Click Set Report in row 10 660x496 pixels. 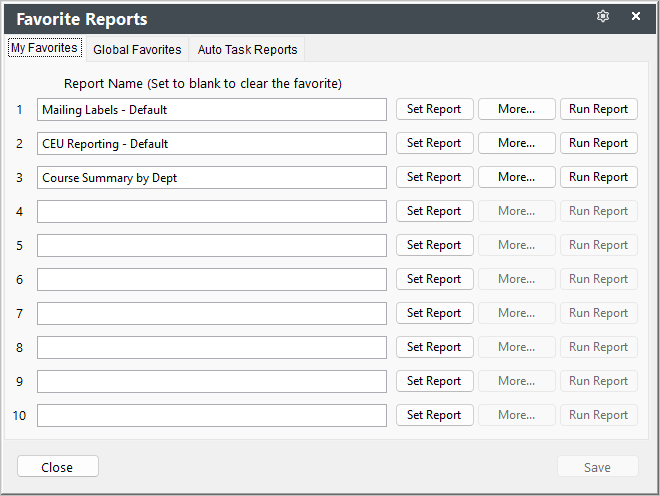click(434, 415)
